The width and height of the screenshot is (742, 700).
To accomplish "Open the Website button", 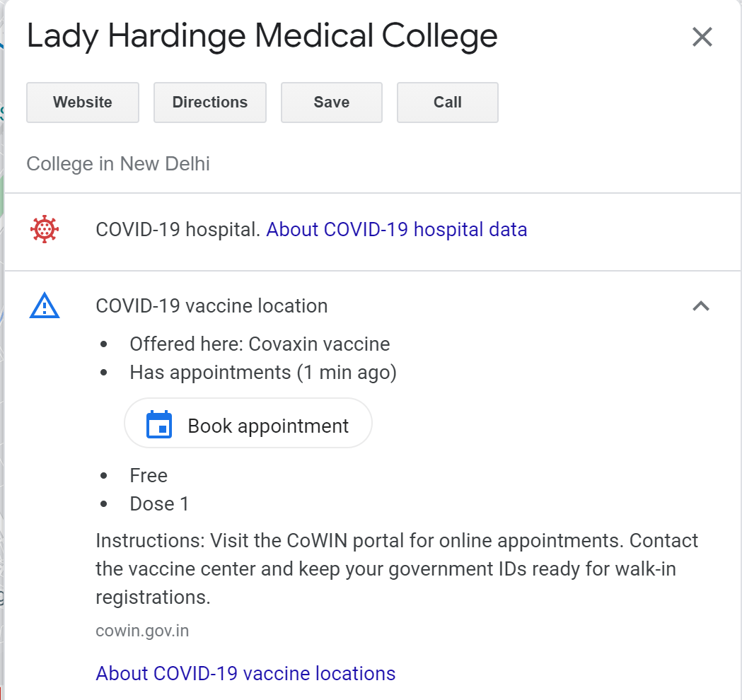I will (83, 102).
